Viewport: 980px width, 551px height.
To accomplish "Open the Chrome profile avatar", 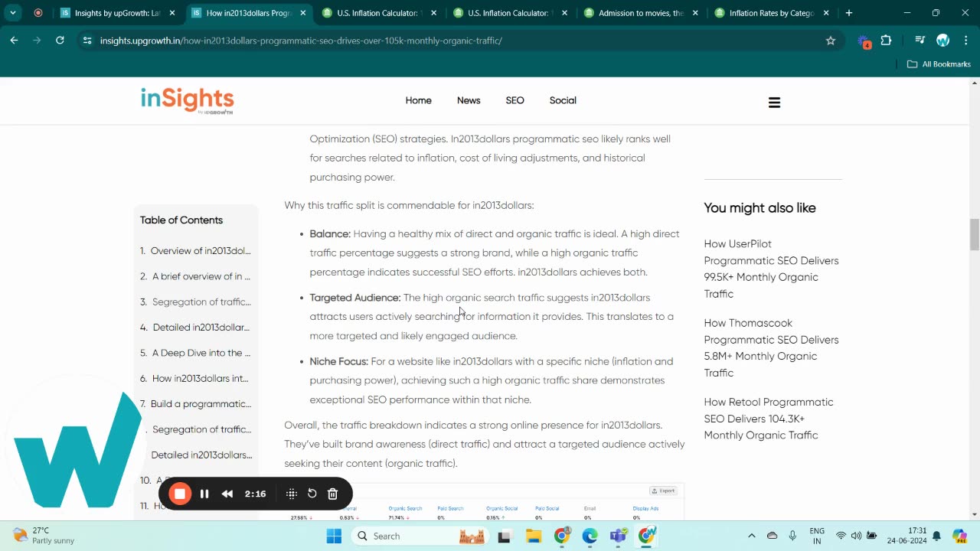I will (x=942, y=41).
